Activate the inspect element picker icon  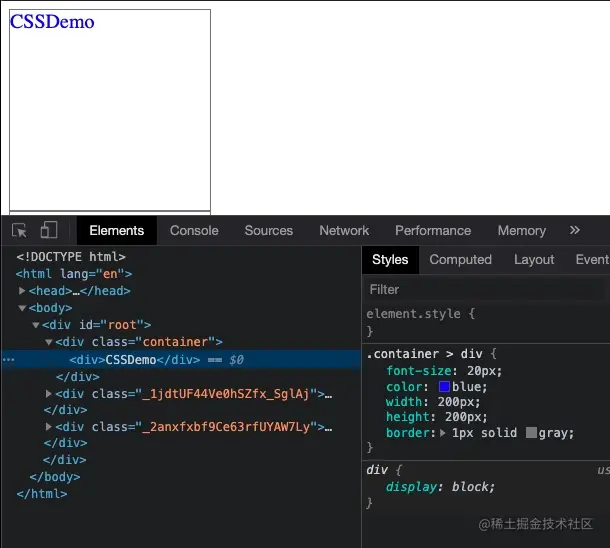[x=19, y=230]
